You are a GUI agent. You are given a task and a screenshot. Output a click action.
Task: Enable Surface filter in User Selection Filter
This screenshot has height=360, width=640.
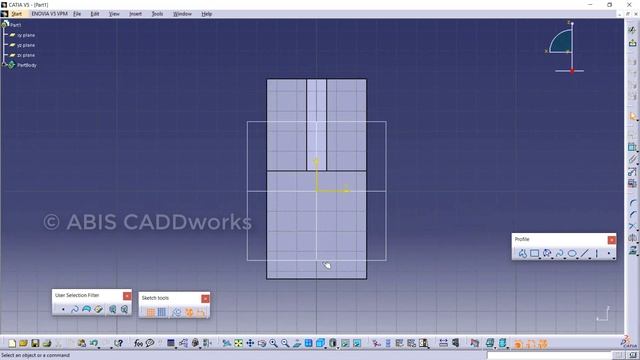[87, 309]
